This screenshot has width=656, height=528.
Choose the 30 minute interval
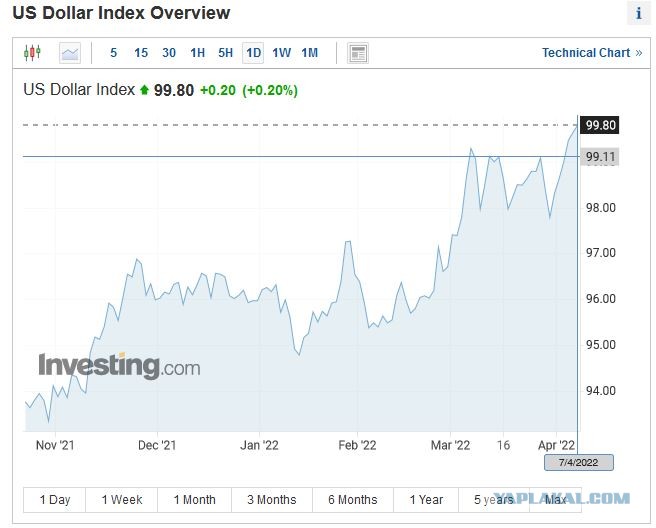pos(169,53)
